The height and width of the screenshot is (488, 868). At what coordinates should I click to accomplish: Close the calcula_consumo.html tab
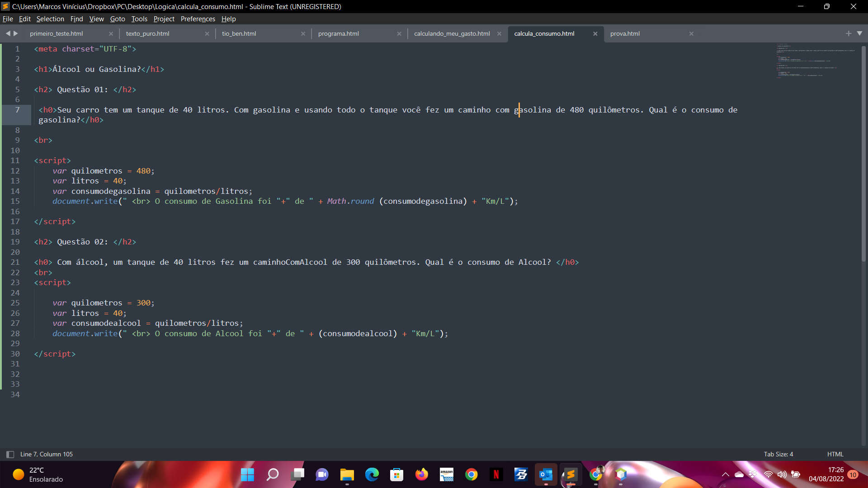pos(595,34)
